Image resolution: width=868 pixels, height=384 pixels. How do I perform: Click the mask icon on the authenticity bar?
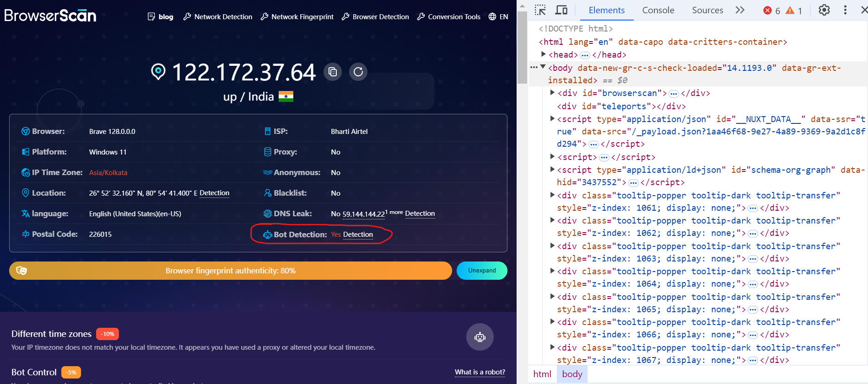tap(22, 271)
